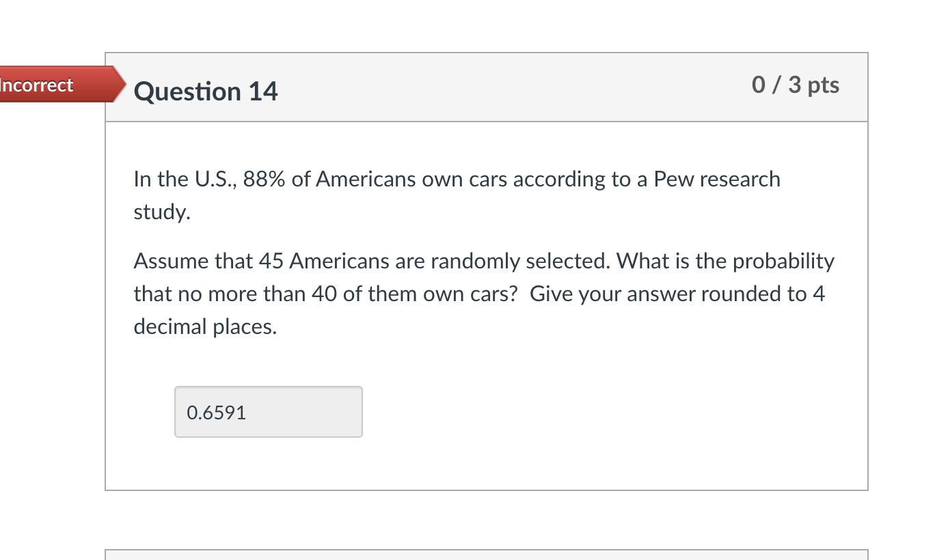The image size is (935, 560).
Task: Click the word Incorrect on the red ribbon
Action: click(36, 85)
